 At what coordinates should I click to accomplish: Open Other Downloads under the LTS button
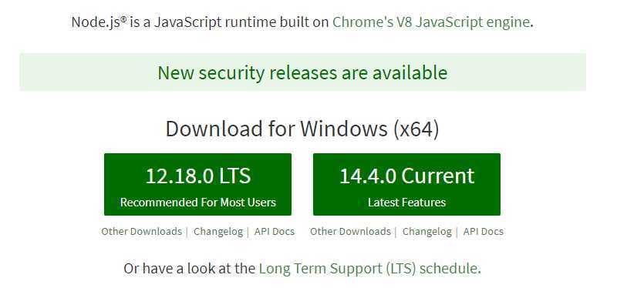pos(141,231)
